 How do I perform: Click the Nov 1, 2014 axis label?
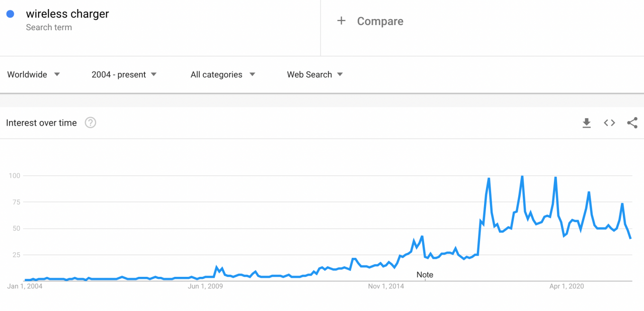click(x=386, y=286)
